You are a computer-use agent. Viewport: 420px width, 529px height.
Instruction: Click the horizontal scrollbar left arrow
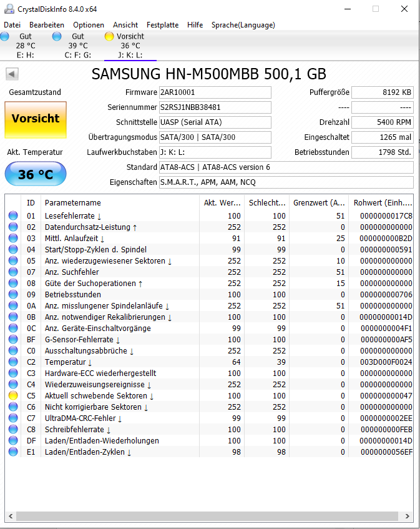pos(11,516)
